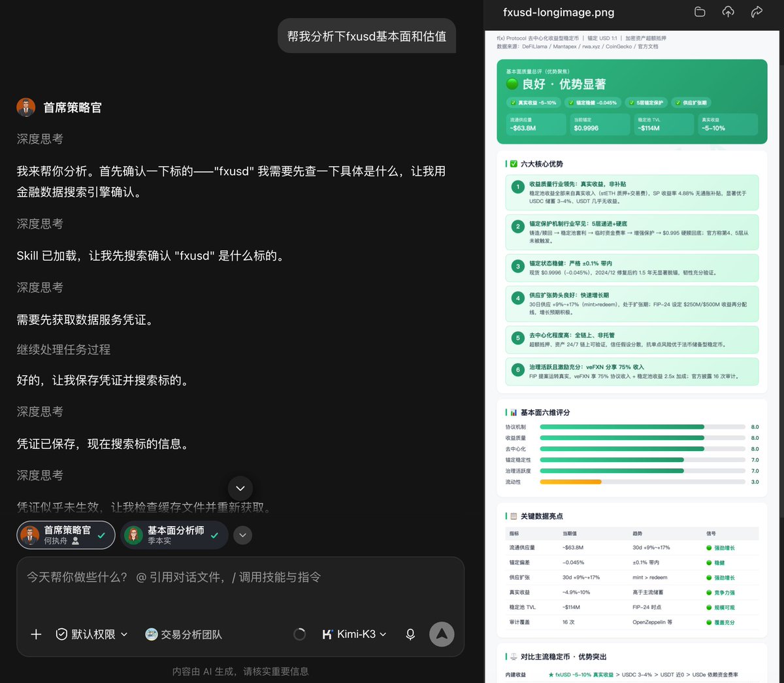The width and height of the screenshot is (784, 683).
Task: Click the 当前锚定 $0.9996 stat card
Action: coord(599,124)
